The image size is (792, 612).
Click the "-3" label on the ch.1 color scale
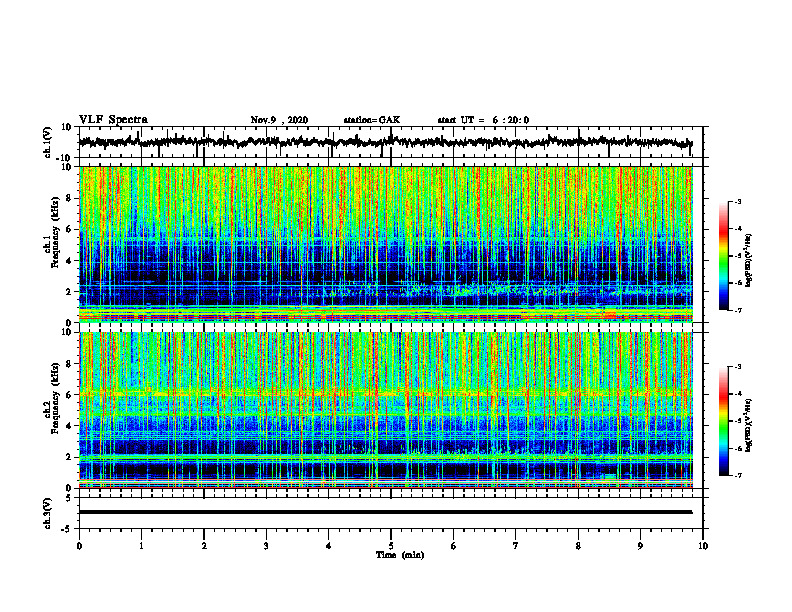738,201
